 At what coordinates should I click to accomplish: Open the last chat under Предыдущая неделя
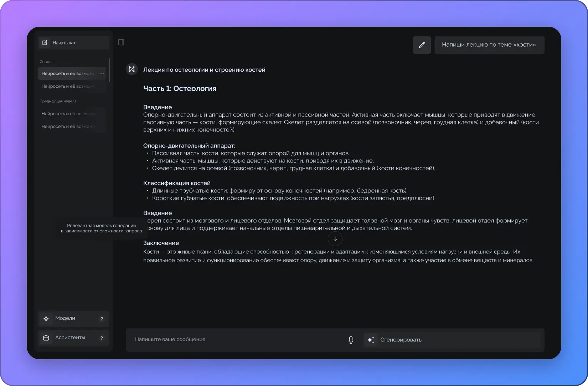68,127
